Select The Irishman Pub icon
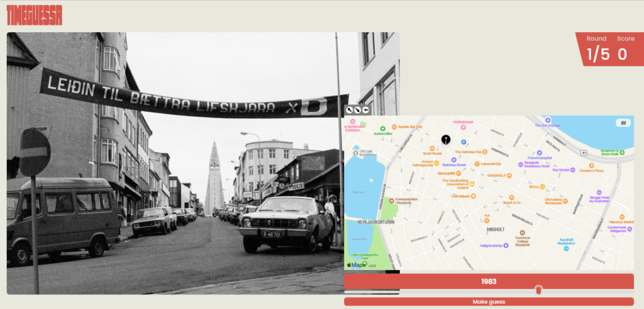The width and height of the screenshot is (644, 309). tap(485, 152)
